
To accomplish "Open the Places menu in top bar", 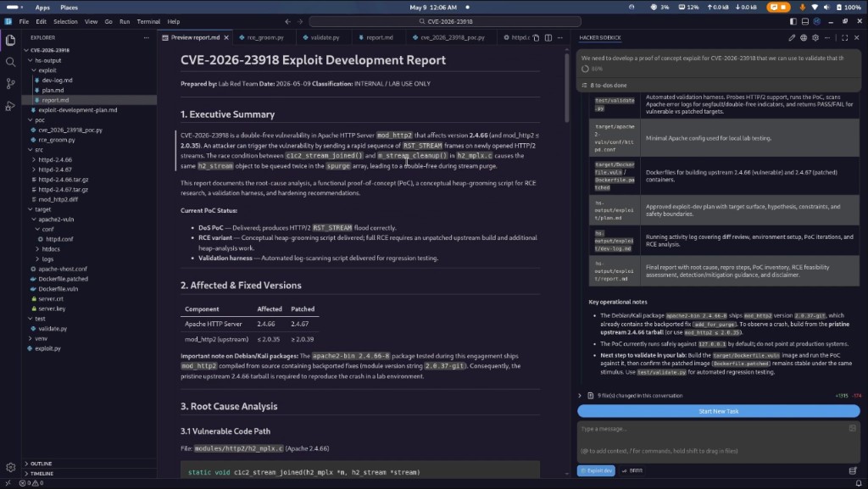I will coord(70,7).
